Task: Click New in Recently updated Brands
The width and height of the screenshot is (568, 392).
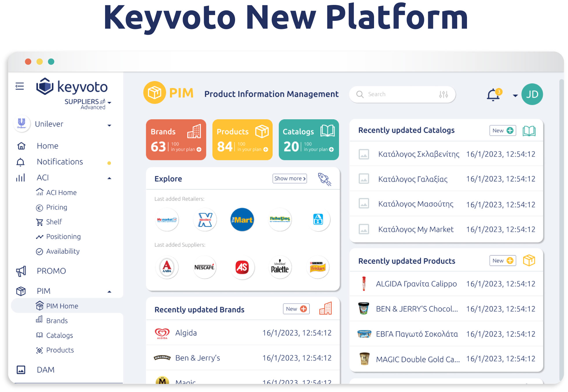Action: pyautogui.click(x=296, y=309)
